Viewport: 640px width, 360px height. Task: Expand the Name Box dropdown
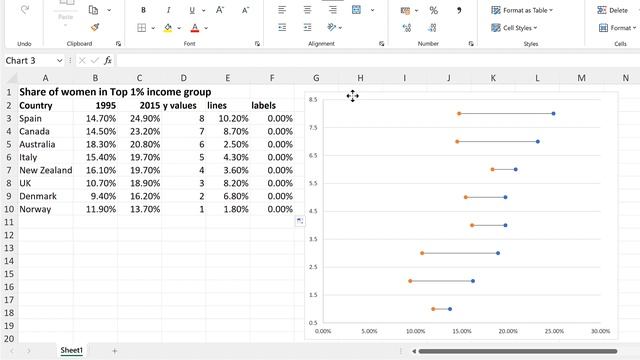click(x=60, y=60)
